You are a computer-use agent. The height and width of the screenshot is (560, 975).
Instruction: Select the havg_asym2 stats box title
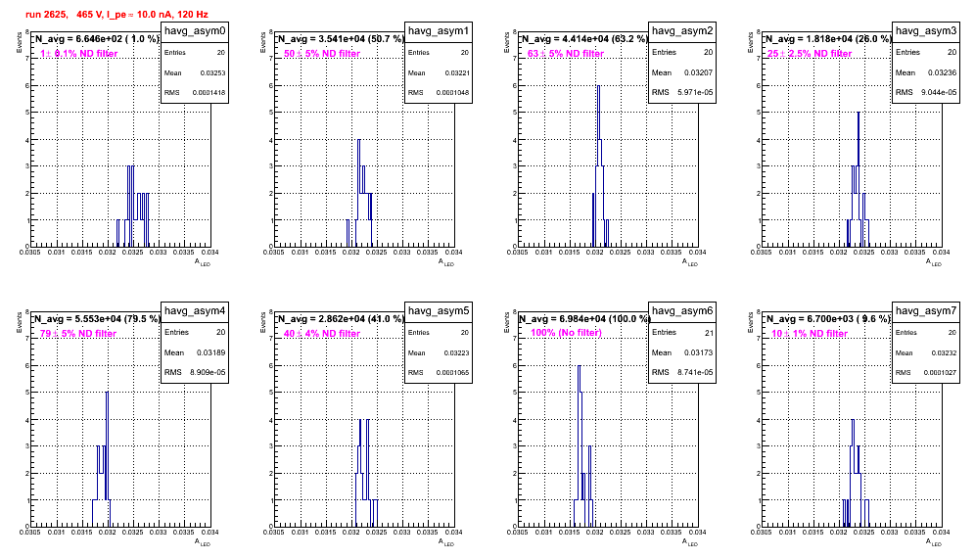[682, 31]
